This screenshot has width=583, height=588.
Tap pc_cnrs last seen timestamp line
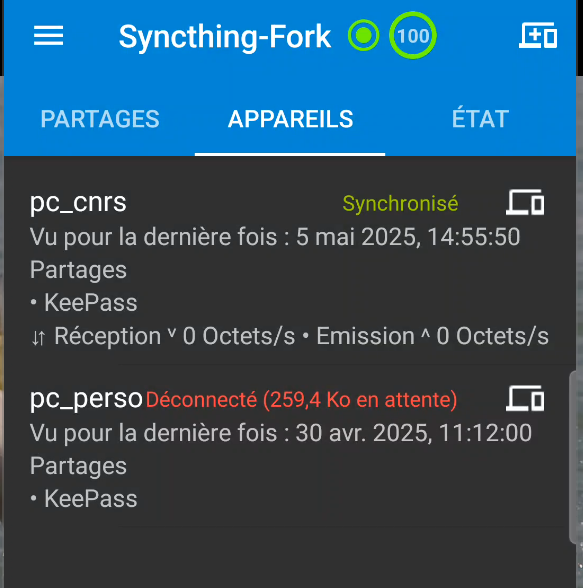tap(275, 237)
